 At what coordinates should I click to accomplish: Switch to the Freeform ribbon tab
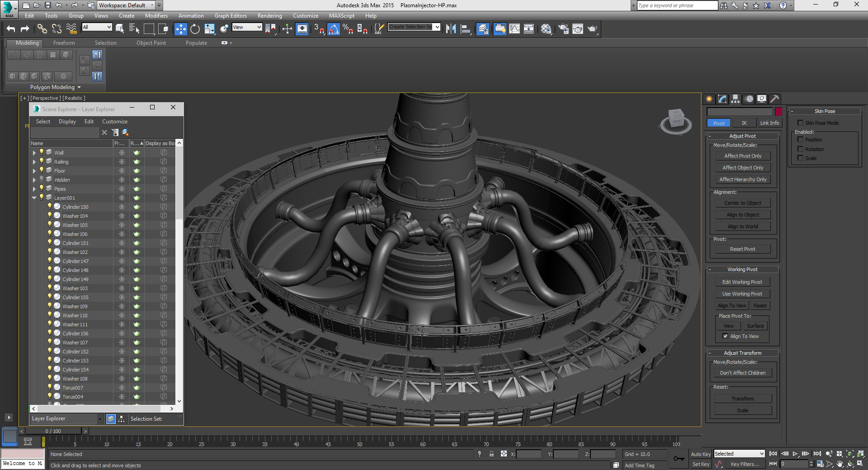point(64,43)
